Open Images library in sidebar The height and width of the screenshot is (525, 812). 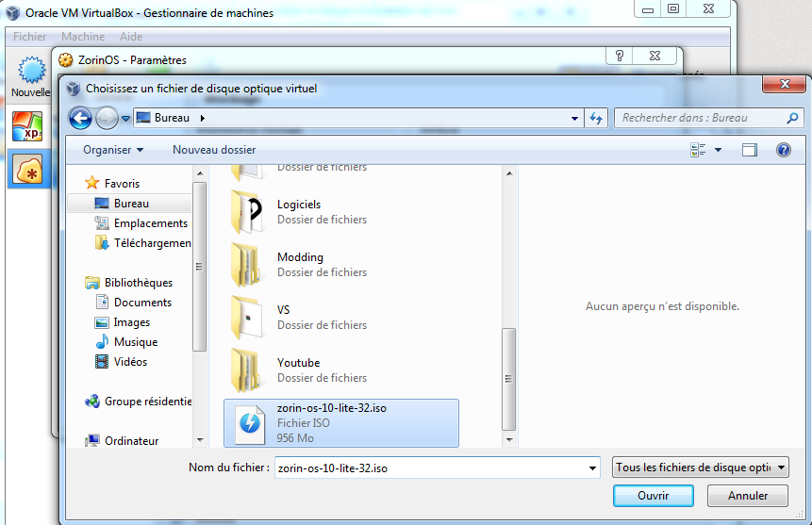pos(131,322)
